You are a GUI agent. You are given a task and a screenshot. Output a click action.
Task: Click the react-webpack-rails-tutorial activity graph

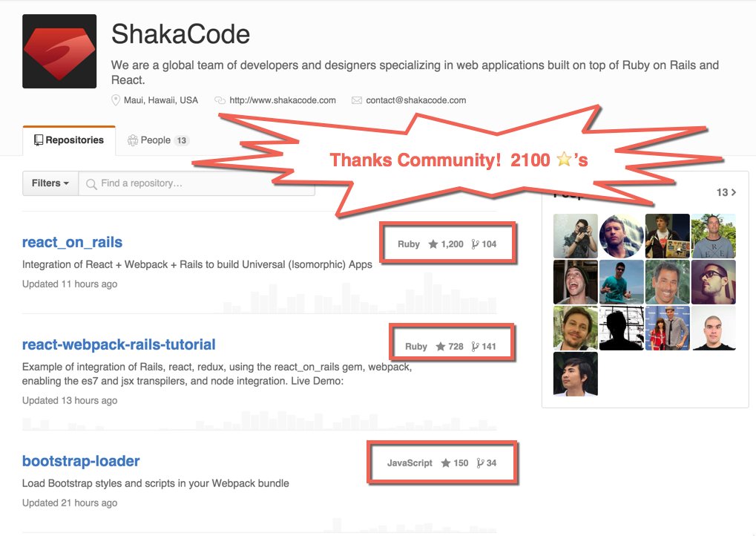[x=260, y=420]
